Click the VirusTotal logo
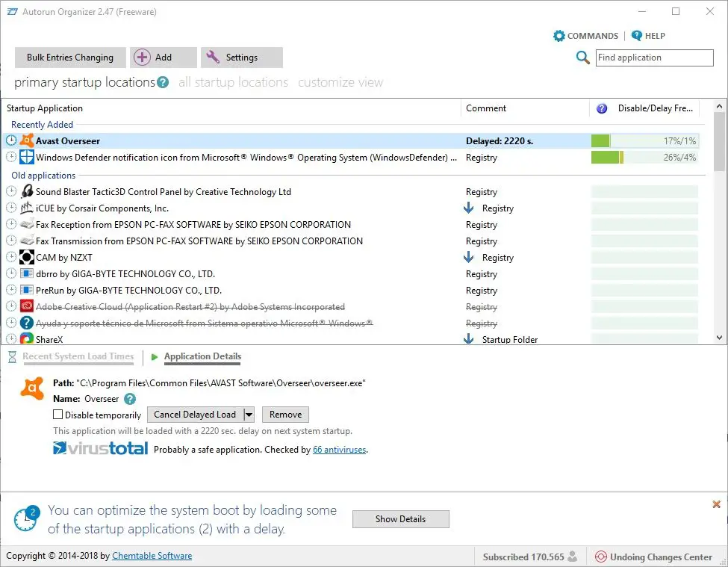Screen dimensions: 728x567 pyautogui.click(x=100, y=448)
